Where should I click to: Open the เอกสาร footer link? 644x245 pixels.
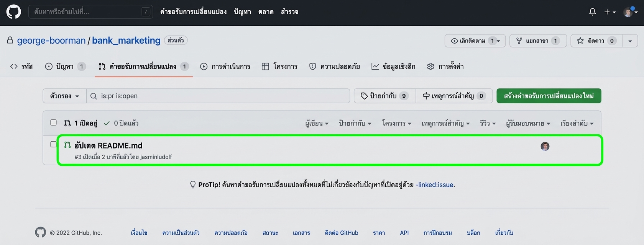coord(301,233)
